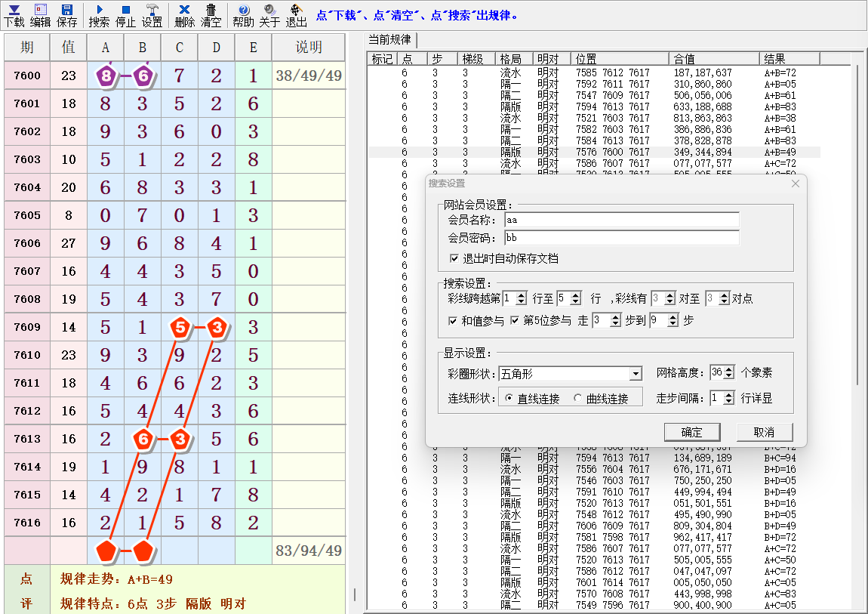
Task: Select result row with 位置 7585 7612 7617
Action: click(x=595, y=73)
